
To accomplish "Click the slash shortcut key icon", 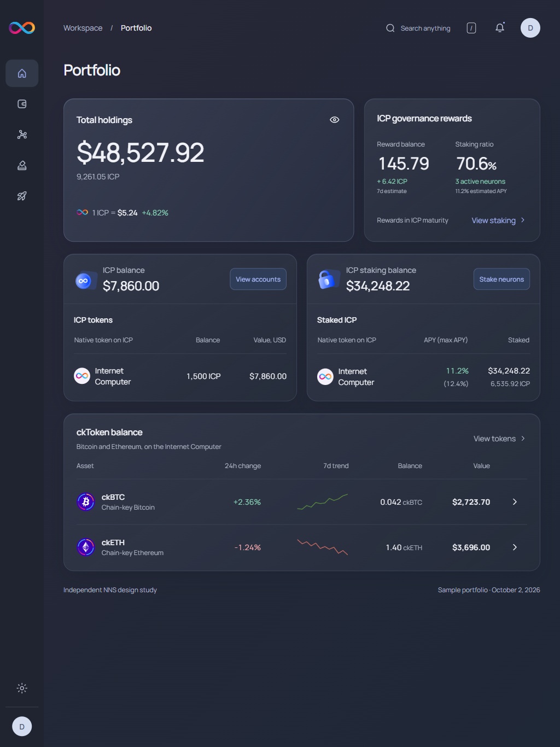I will [471, 28].
